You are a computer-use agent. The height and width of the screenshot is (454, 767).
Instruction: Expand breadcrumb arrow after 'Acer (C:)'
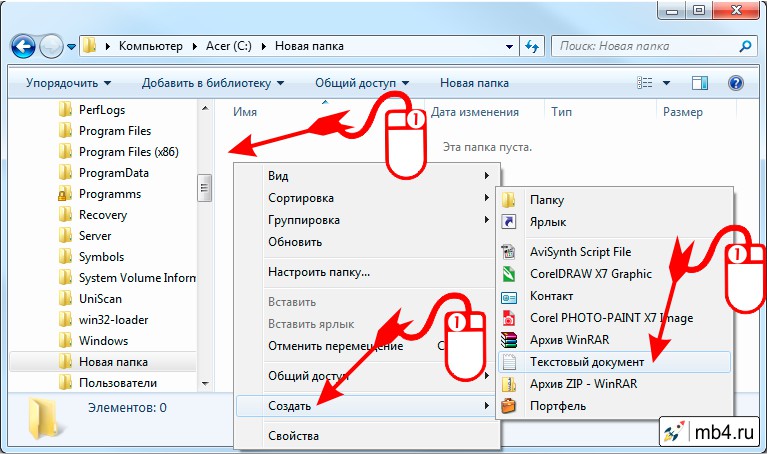point(264,46)
